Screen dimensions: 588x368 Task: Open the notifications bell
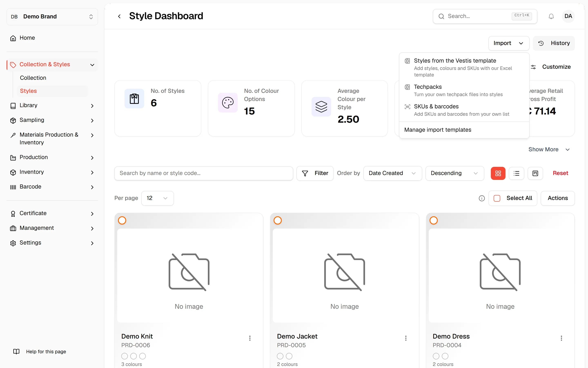tap(551, 16)
